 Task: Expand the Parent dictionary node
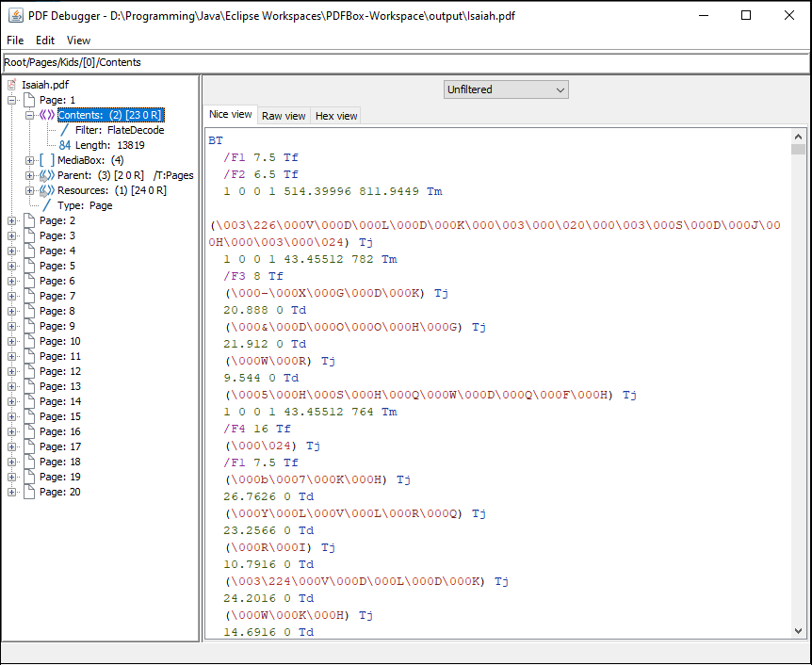coord(30,175)
